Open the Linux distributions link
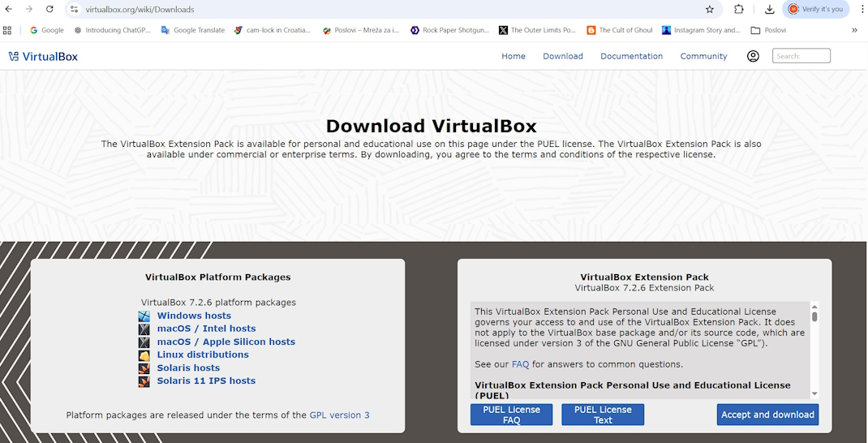This screenshot has width=868, height=443. click(x=203, y=355)
